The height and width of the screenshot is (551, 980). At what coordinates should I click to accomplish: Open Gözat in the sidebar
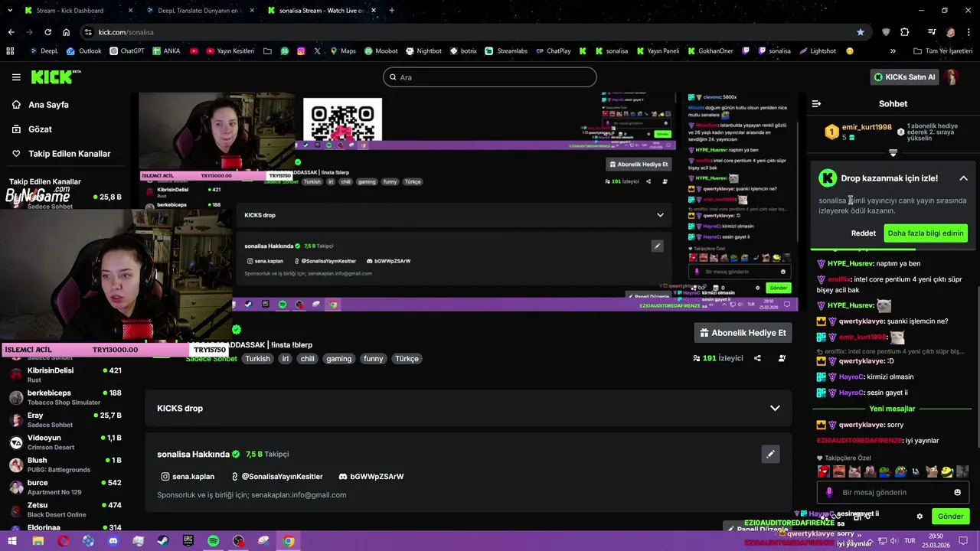coord(40,129)
